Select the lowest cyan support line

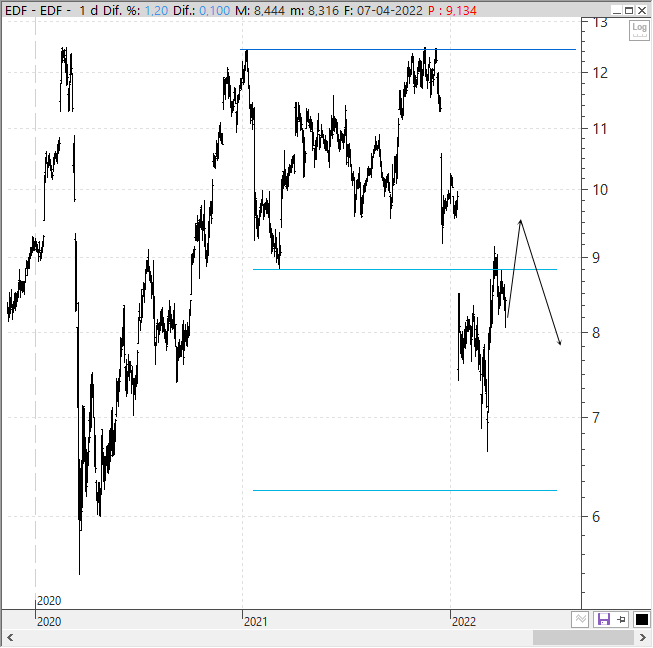(405, 491)
